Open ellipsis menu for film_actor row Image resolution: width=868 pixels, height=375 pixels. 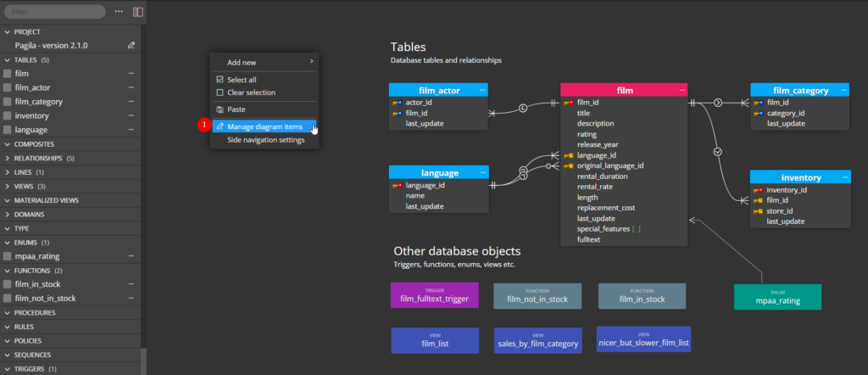click(131, 87)
